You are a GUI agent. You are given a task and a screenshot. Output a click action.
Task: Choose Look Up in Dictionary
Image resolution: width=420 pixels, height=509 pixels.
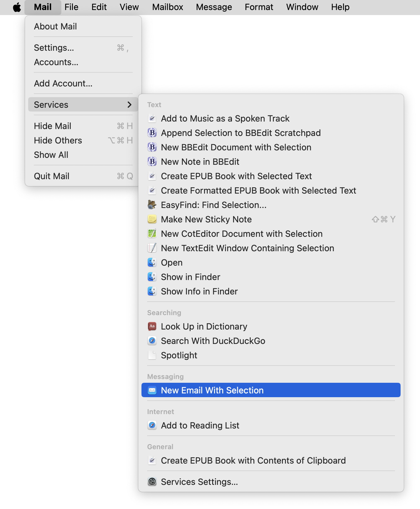271,326
